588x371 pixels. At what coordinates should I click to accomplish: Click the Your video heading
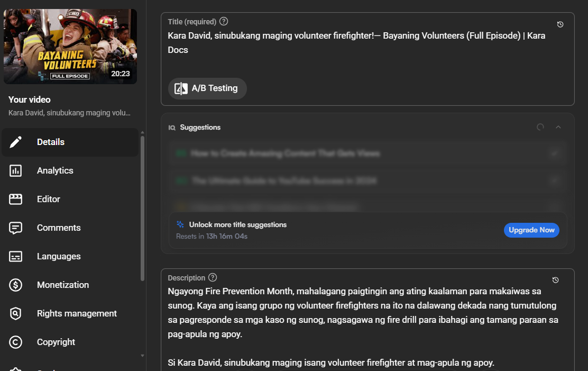(30, 99)
